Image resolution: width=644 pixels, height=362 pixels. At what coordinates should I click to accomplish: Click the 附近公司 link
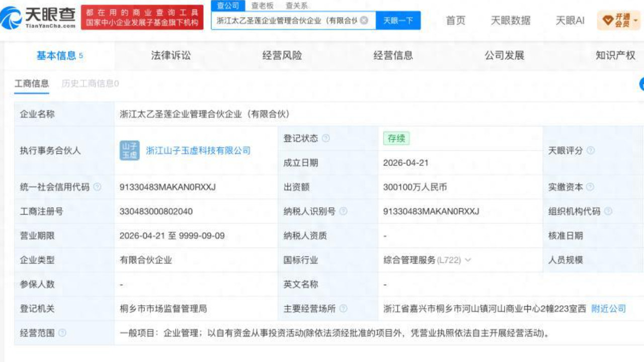[x=609, y=309]
